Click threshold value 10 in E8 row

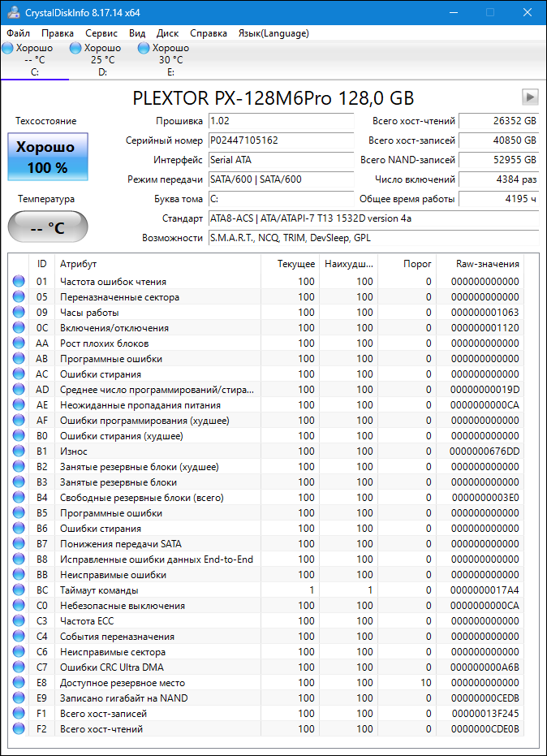(425, 683)
